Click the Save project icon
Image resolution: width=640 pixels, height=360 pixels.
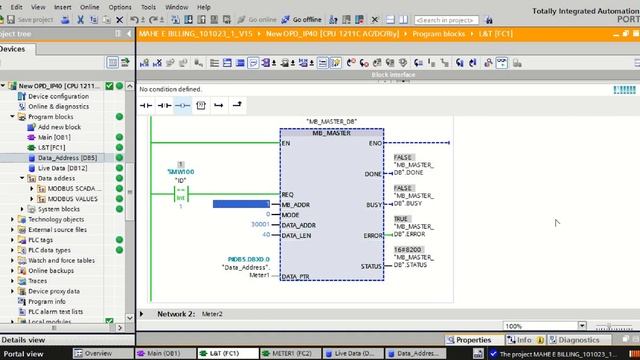point(11,19)
